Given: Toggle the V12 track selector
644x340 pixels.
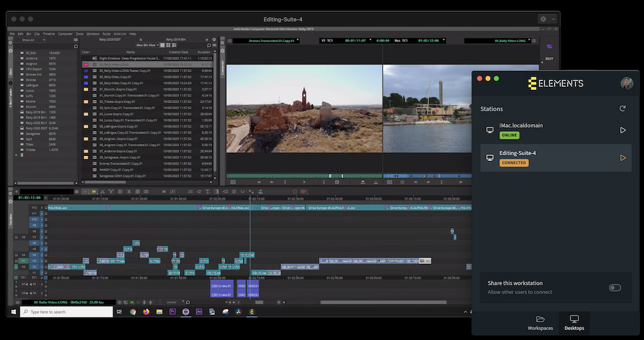Looking at the screenshot, I should click(35, 208).
